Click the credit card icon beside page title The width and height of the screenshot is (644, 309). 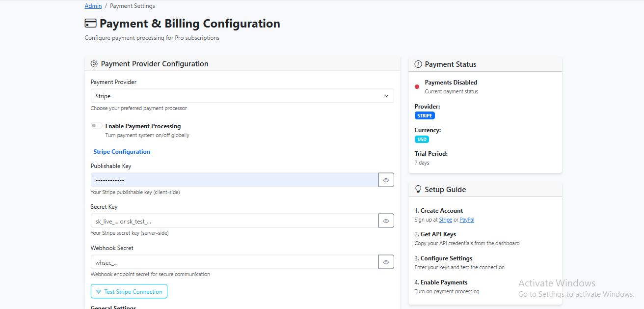pos(90,24)
